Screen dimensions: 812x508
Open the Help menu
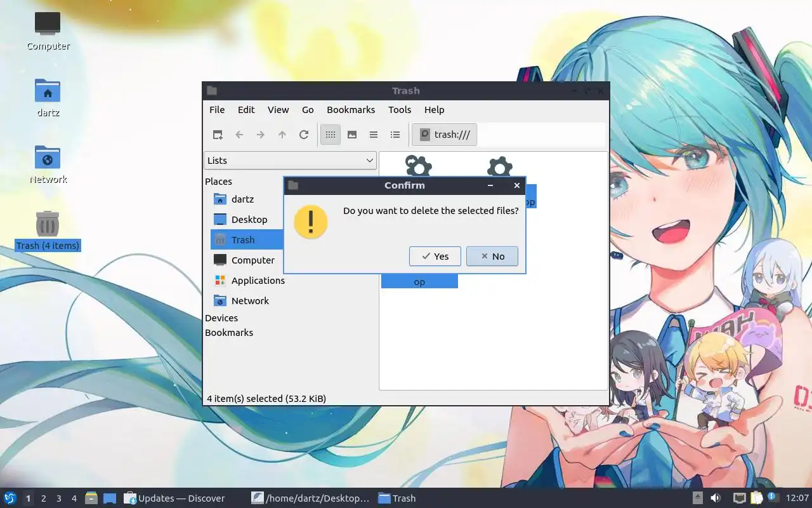434,110
